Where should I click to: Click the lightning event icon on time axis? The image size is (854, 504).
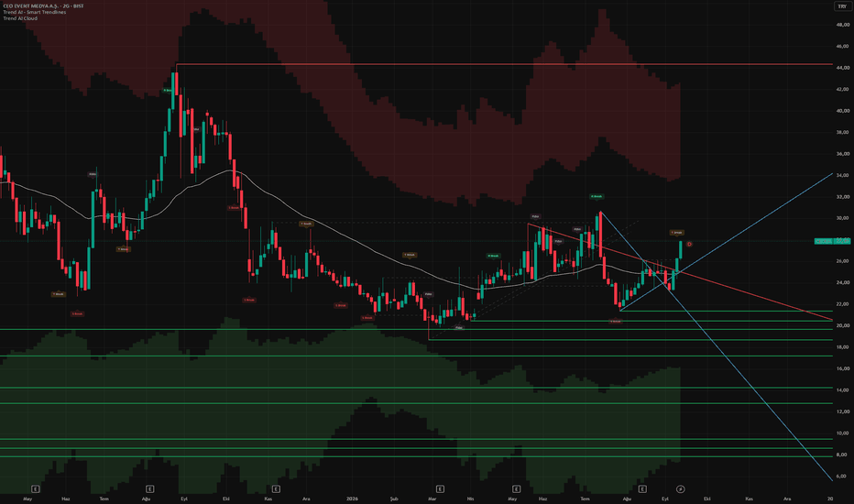[680, 488]
